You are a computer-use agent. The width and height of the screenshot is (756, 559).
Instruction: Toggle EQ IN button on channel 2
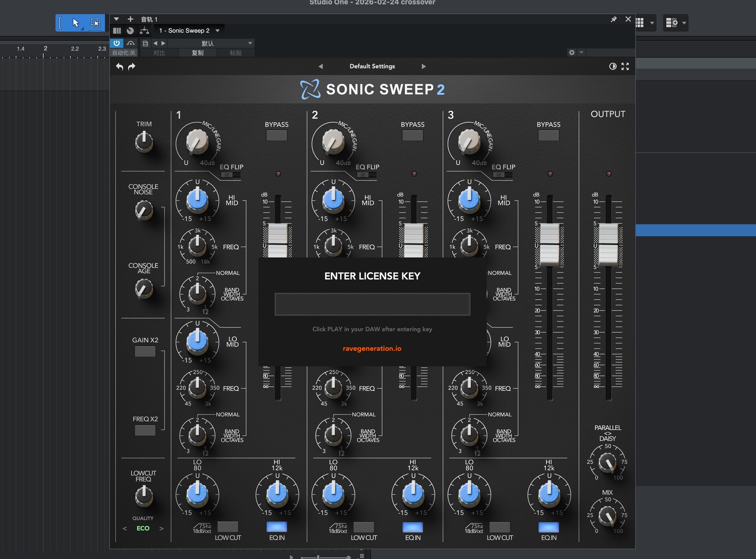point(412,527)
